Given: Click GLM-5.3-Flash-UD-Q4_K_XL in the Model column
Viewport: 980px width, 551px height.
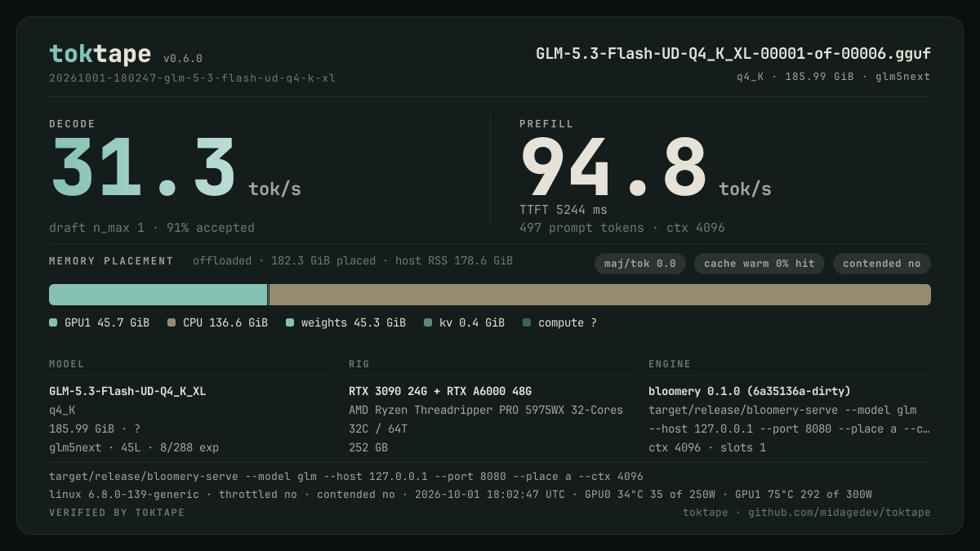Looking at the screenshot, I should coord(127,392).
